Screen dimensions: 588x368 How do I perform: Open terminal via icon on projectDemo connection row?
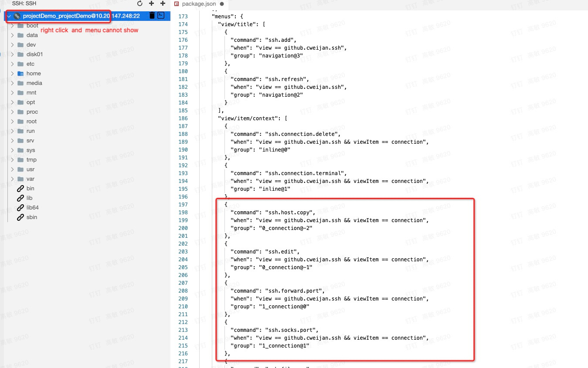coord(161,16)
